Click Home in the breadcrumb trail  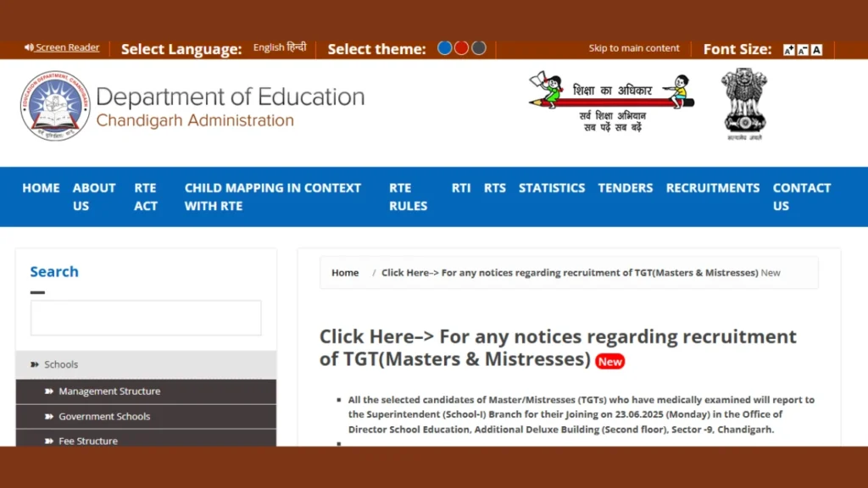coord(345,273)
